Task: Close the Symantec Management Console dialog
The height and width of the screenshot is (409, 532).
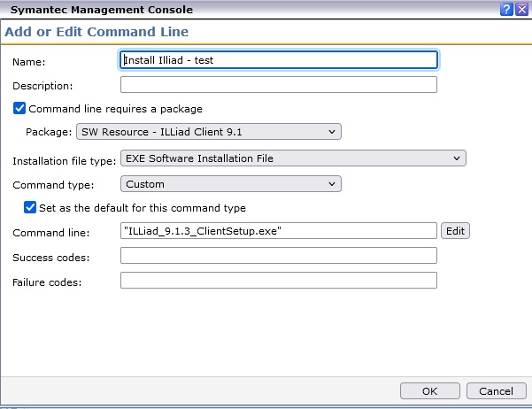Action: 522,10
